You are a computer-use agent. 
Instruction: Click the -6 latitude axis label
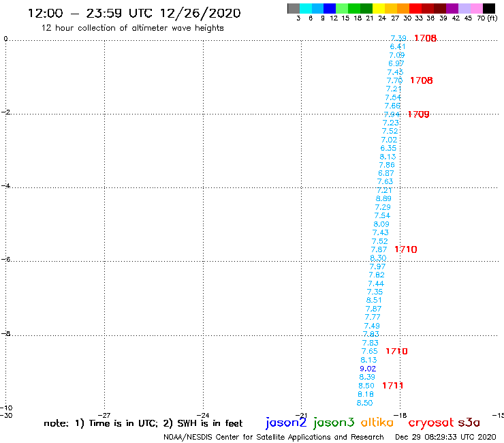5,259
